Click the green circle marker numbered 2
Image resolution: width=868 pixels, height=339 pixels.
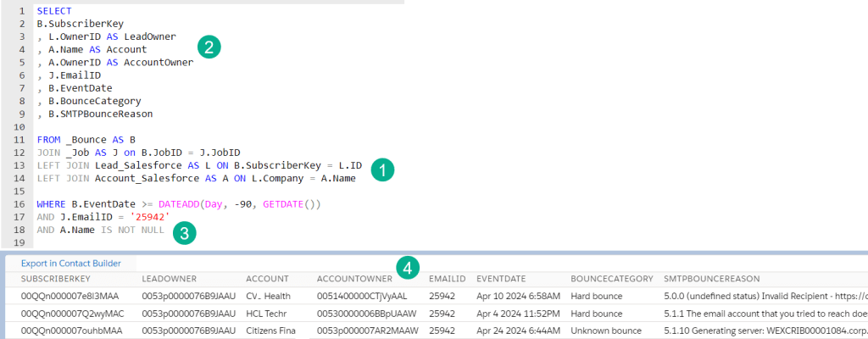pos(209,46)
